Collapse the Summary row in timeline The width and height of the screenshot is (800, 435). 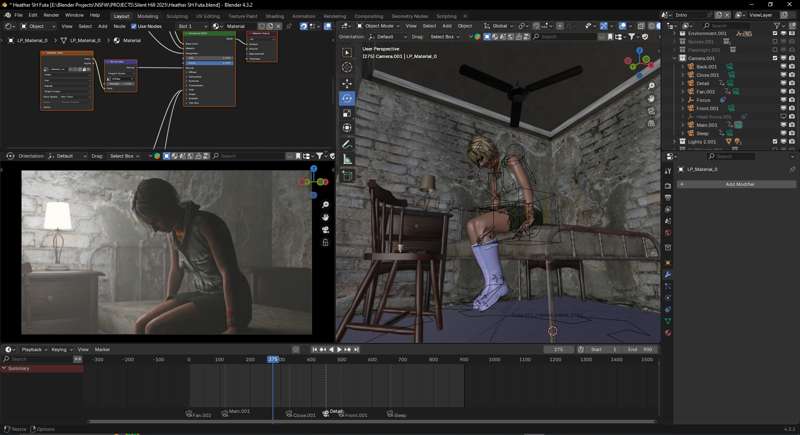4,368
